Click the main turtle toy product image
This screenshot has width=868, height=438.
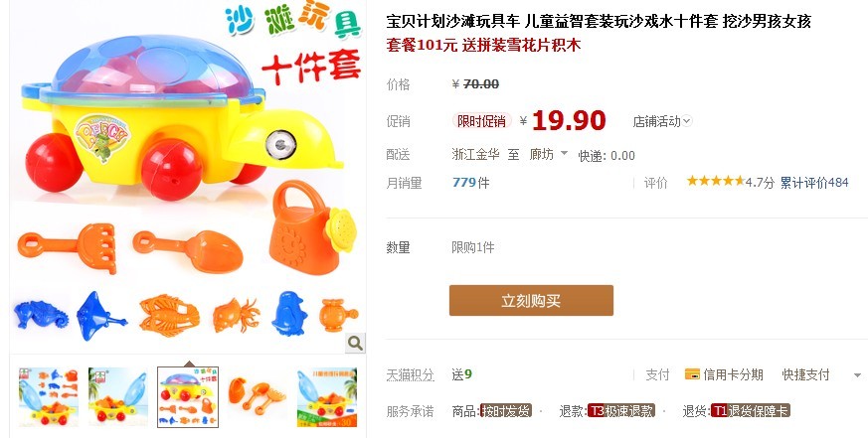click(x=188, y=177)
